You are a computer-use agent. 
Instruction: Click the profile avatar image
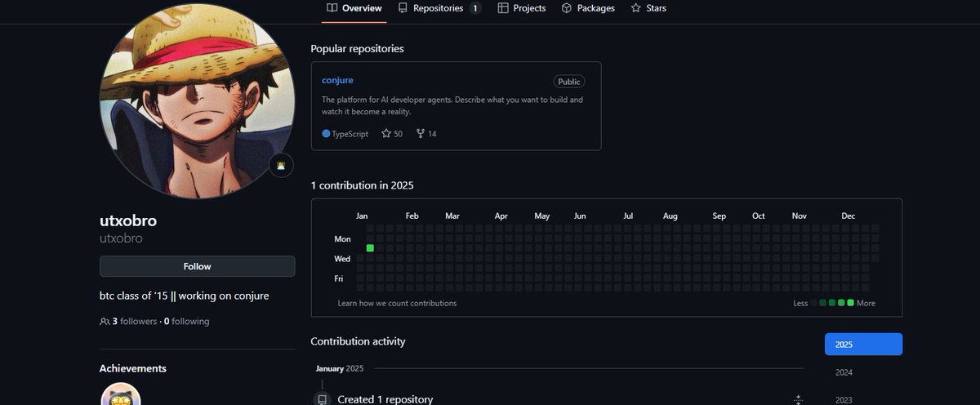[x=197, y=102]
